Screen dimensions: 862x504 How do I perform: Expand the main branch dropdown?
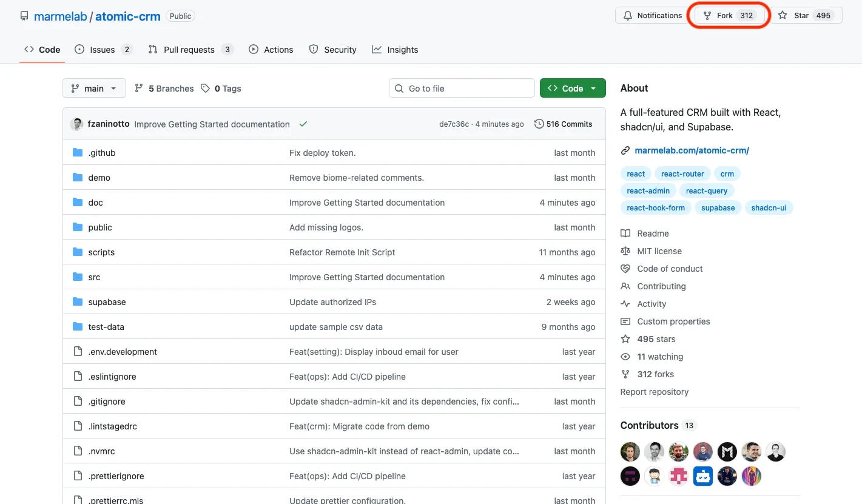tap(94, 89)
